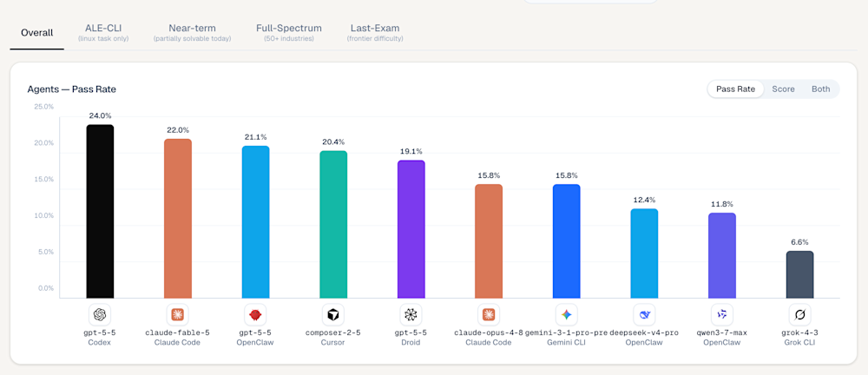Click the Claude icon for claude-fable-5
Image resolution: width=868 pixels, height=375 pixels.
tap(178, 314)
